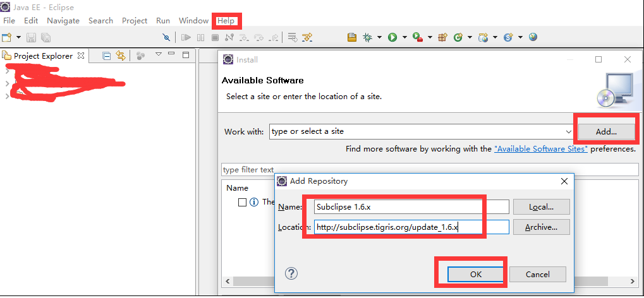Toggle Link with Editor in Project Explorer

click(x=120, y=56)
